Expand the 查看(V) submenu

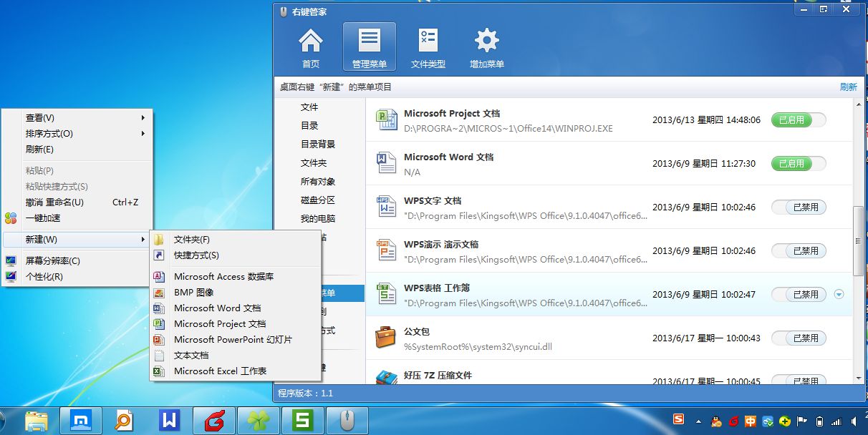click(77, 118)
